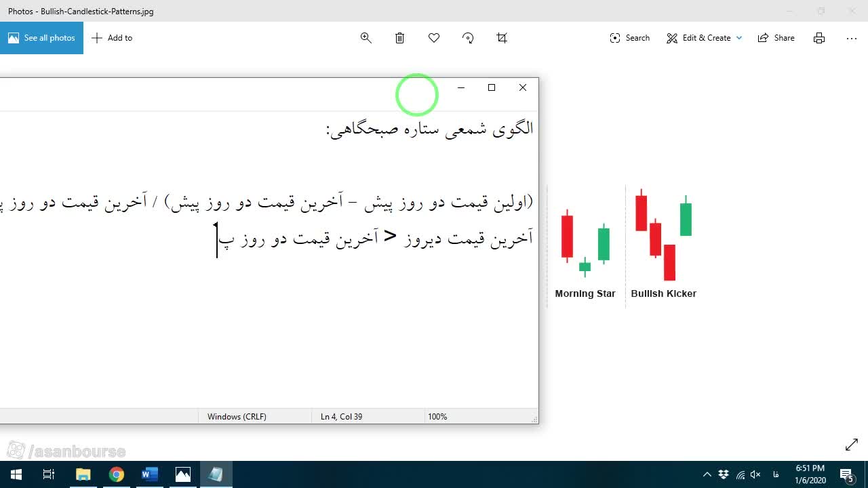Open Google Chrome from taskbar
The image size is (868, 488).
116,474
